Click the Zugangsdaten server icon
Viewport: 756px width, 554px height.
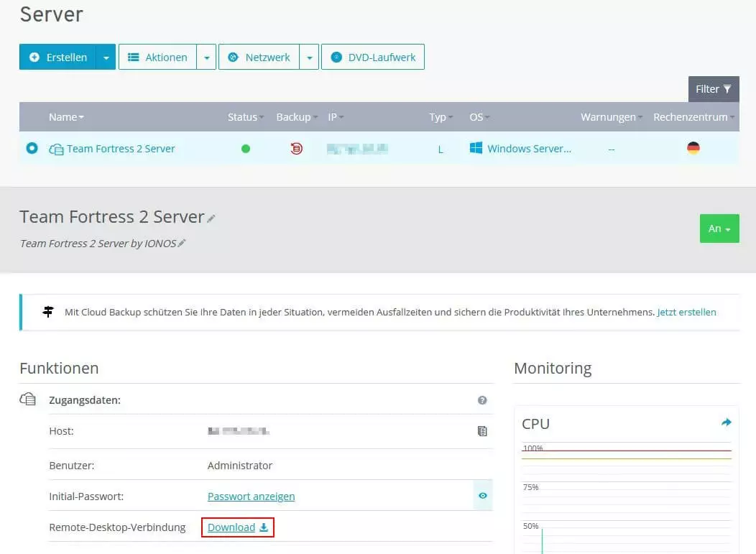click(x=27, y=400)
